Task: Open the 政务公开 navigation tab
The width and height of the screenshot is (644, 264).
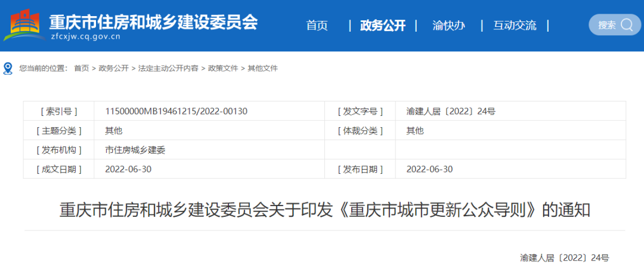Action: (383, 26)
